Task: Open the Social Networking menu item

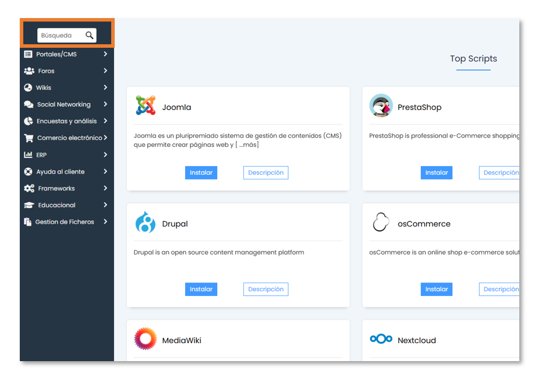Action: (x=67, y=104)
